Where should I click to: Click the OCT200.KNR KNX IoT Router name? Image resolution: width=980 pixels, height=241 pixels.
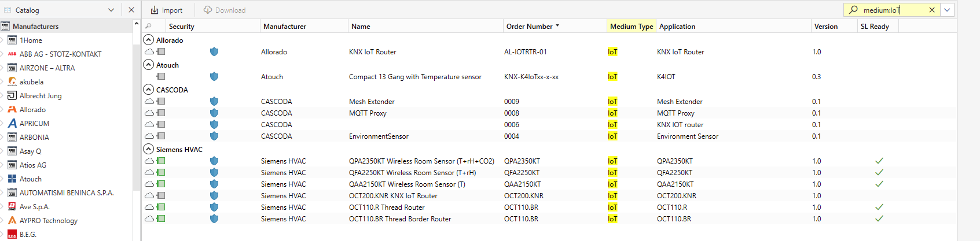(393, 195)
